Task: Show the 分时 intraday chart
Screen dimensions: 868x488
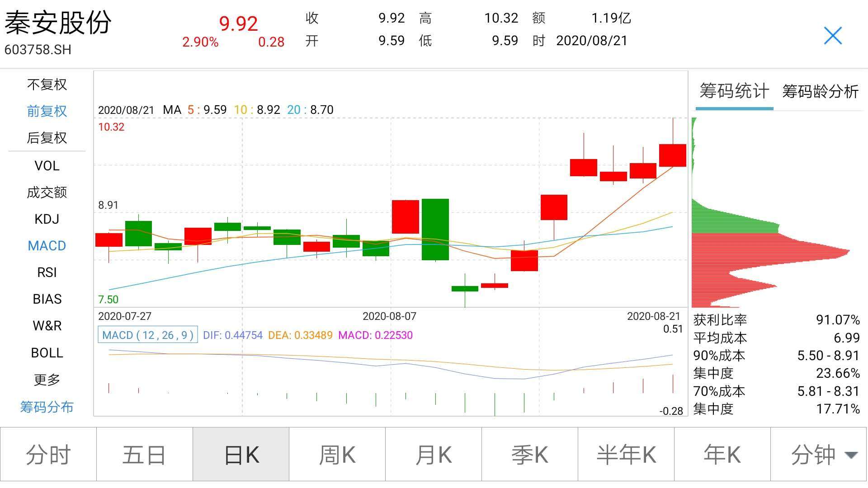Action: (x=48, y=455)
